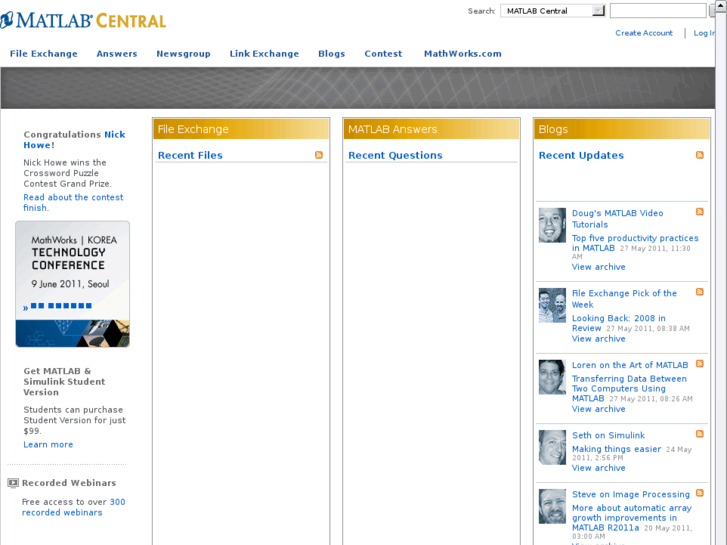Read Top five productivity practices in MATLAB post
This screenshot has height=545, width=727.
[x=635, y=243]
